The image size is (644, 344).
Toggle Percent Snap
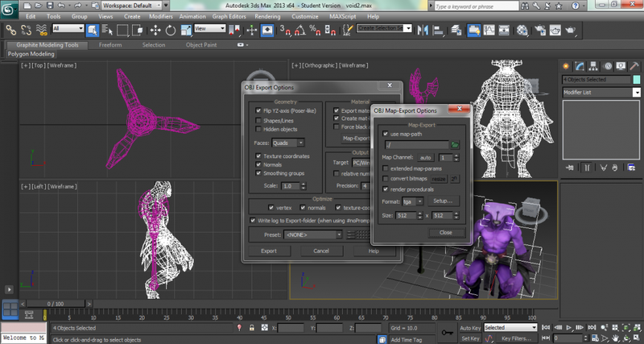click(315, 30)
